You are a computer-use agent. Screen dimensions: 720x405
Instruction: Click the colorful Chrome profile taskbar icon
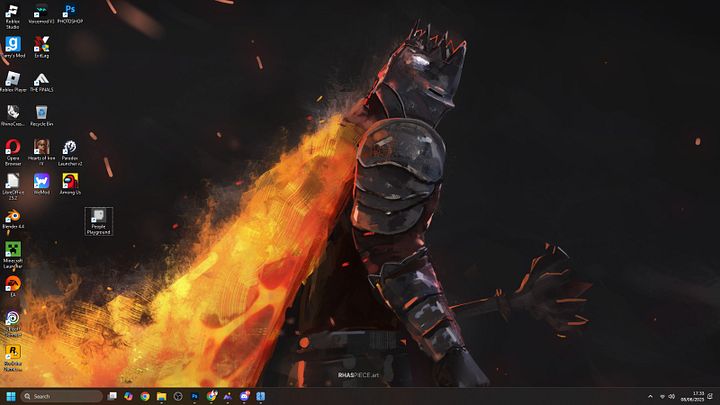211,396
